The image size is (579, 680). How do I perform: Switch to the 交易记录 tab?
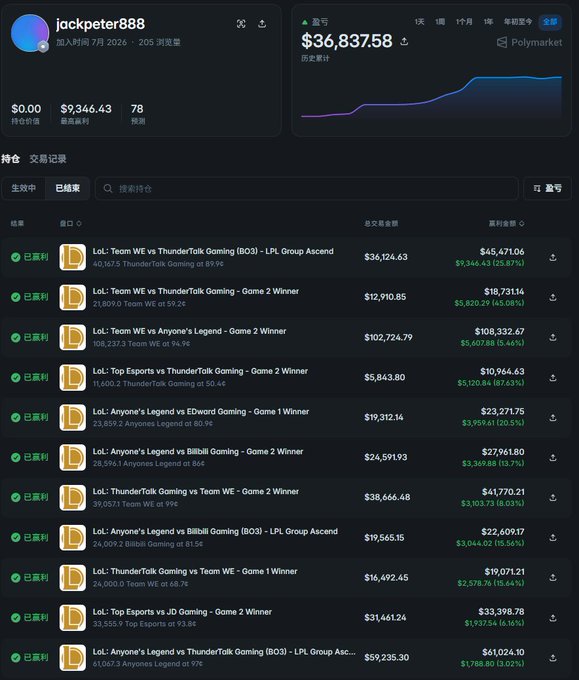48,159
